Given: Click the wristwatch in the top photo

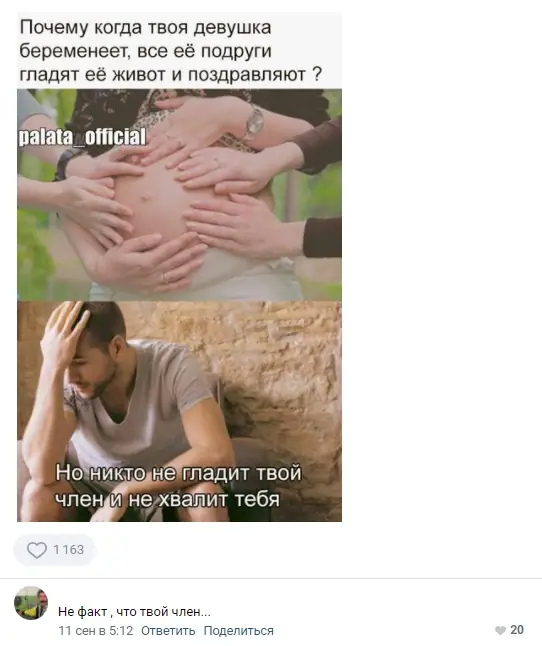Looking at the screenshot, I should 254,122.
